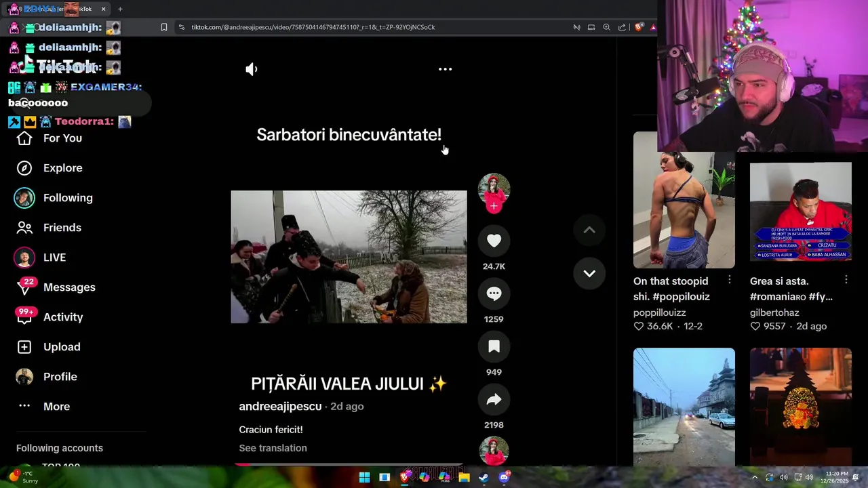
Task: Bookmark the video with the save icon
Action: pos(494,346)
